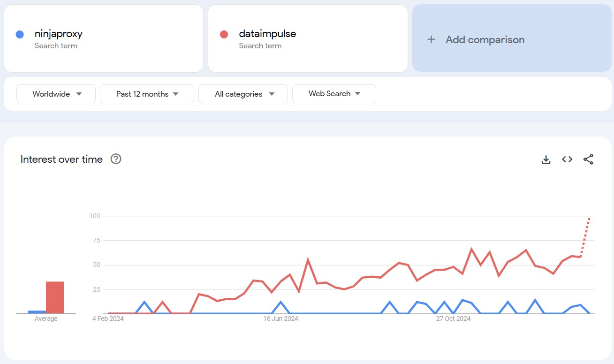Open the Past 12 months dropdown
This screenshot has width=614, height=364.
click(147, 94)
